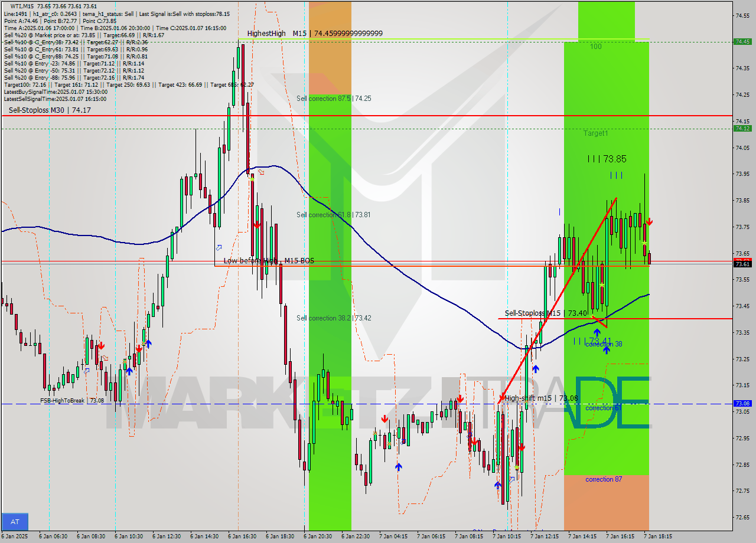Click the 'correction 38' label
The width and height of the screenshot is (756, 543).
tap(604, 344)
